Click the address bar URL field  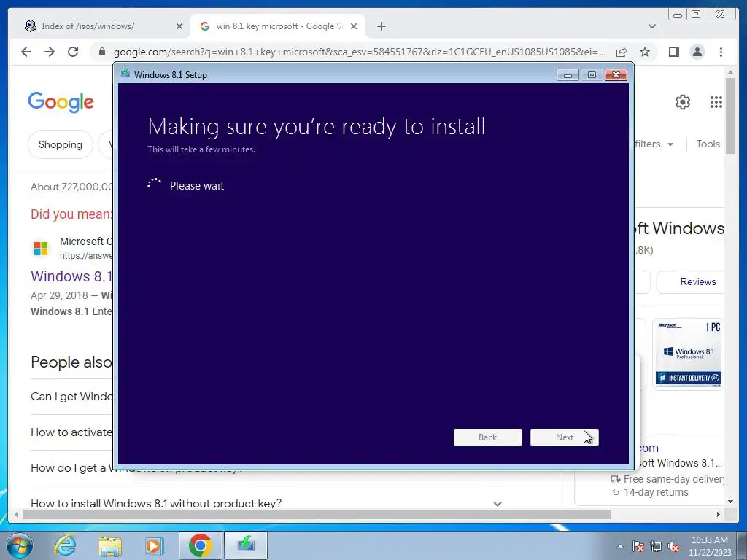360,52
